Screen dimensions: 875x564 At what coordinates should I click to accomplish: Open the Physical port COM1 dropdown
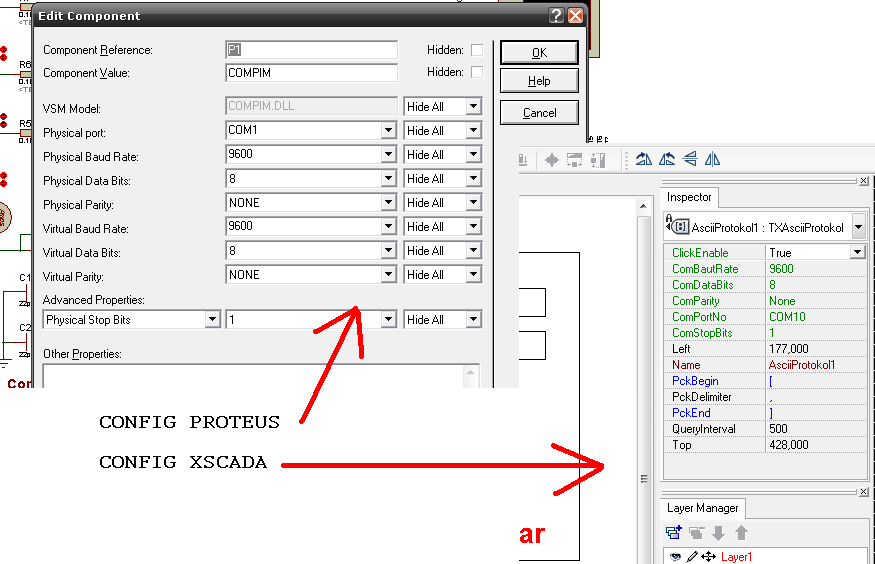389,131
